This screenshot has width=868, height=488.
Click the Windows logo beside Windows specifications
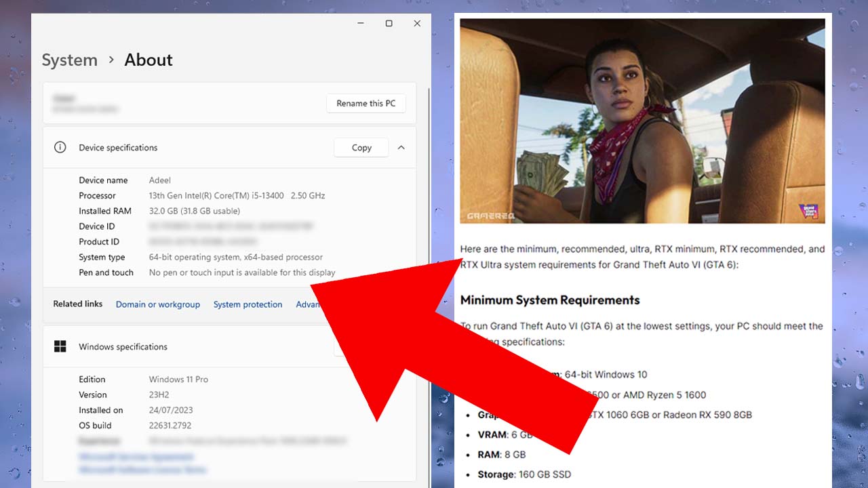pyautogui.click(x=60, y=346)
